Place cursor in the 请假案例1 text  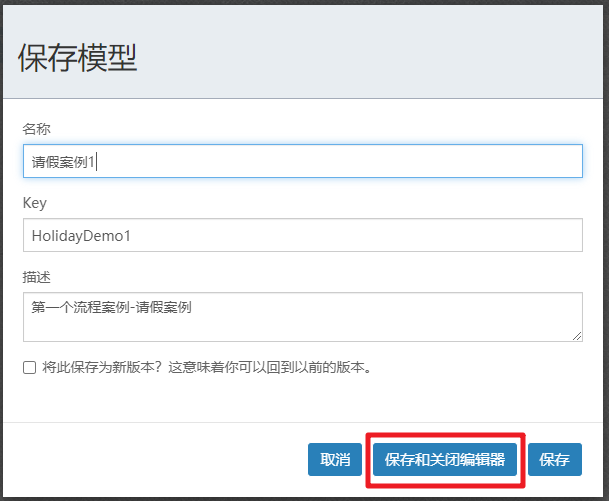point(62,162)
